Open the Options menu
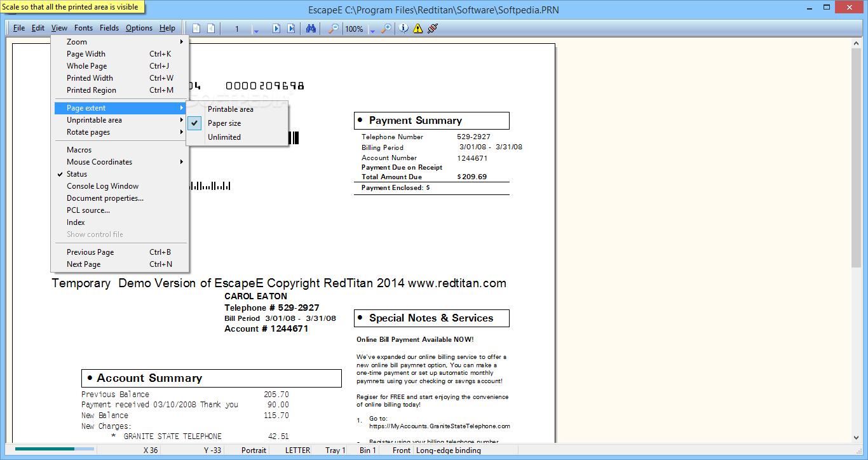 point(139,28)
